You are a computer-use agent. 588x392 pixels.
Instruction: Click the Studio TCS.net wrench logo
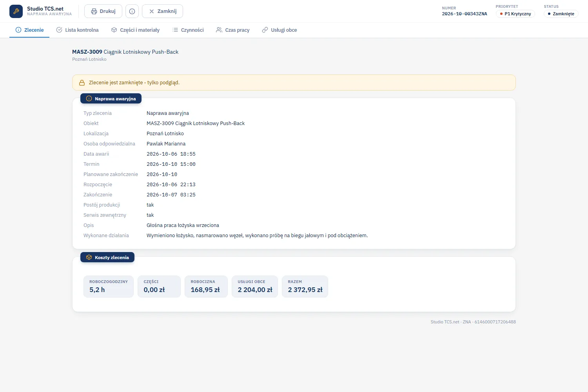tap(16, 11)
